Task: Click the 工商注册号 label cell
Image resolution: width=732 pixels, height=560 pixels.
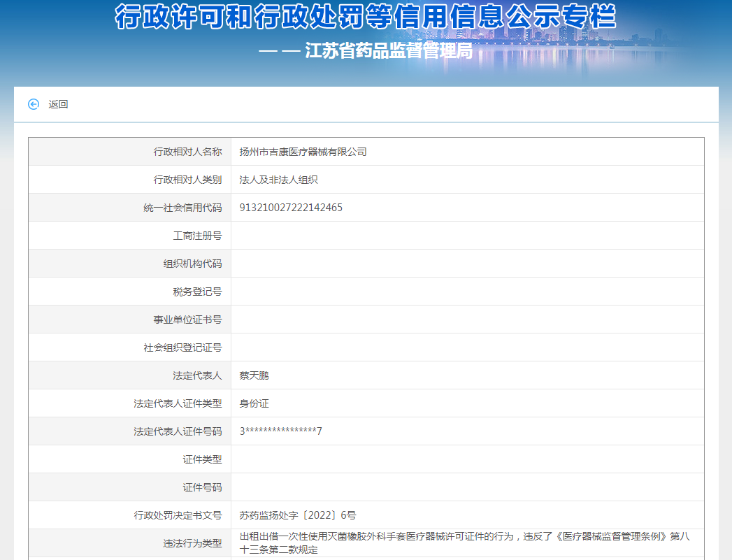Action: click(x=197, y=236)
